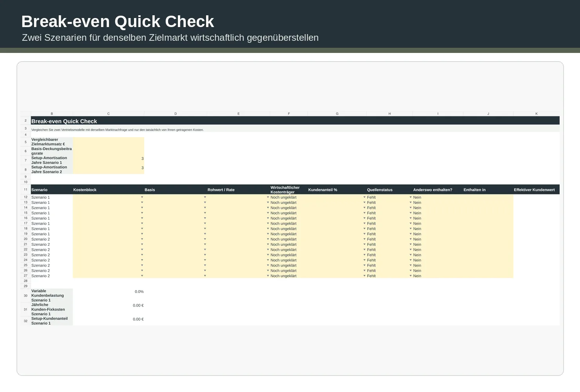
Task: Click the 'Fehlt' value in row 21
Action: (x=371, y=245)
